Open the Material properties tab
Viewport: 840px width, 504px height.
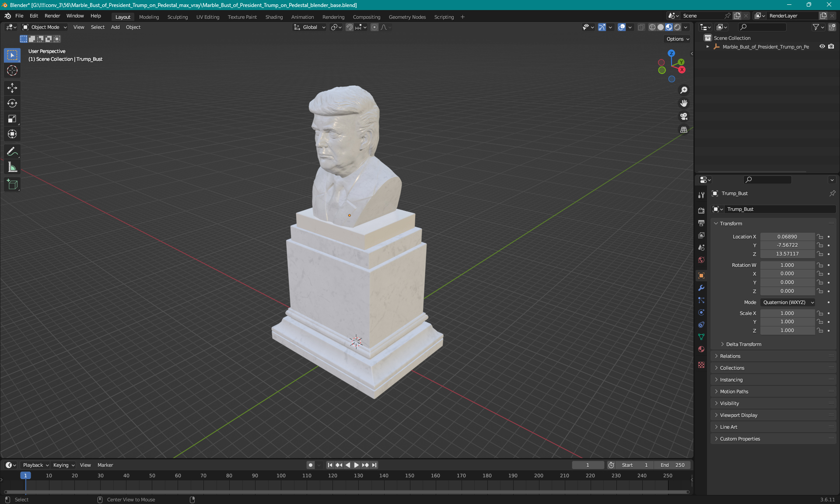click(701, 349)
